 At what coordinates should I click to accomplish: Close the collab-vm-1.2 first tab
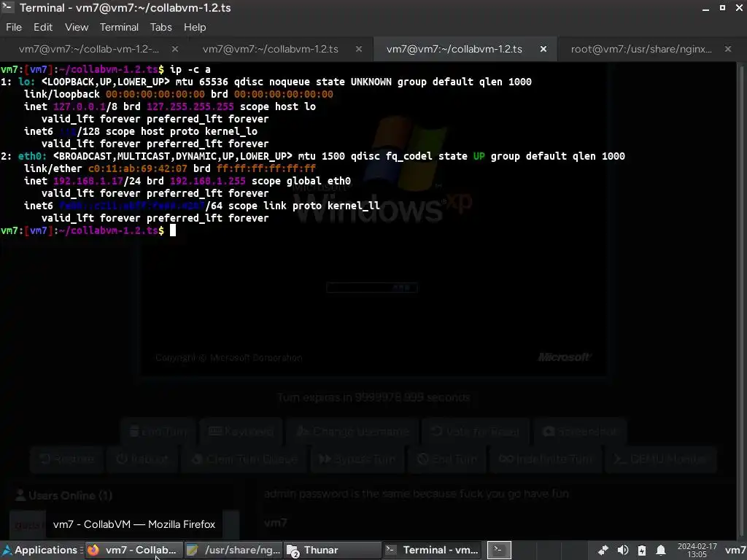[175, 49]
